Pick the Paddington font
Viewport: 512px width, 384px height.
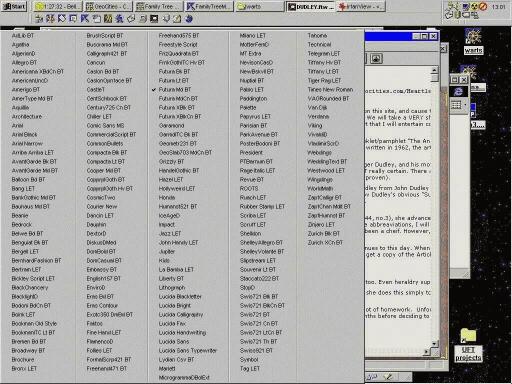(253, 98)
